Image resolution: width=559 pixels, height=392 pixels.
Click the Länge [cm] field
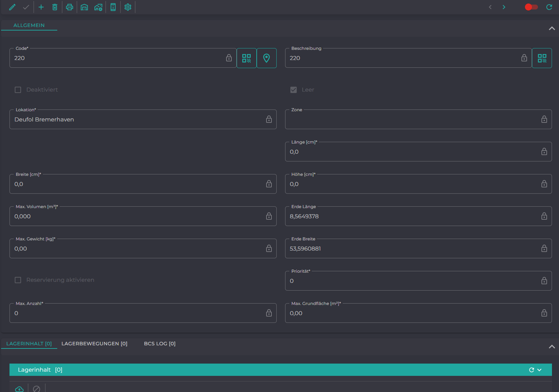418,152
